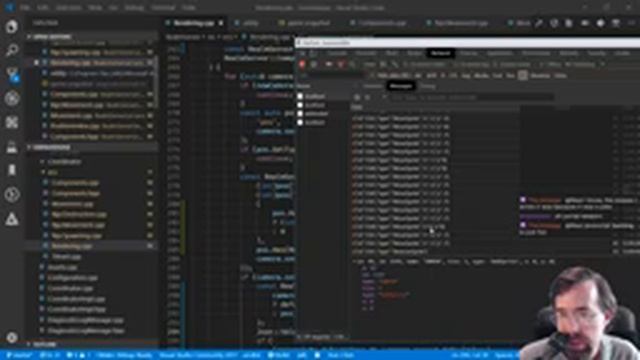Expand the Coordinator folder in file tree

pos(64,162)
